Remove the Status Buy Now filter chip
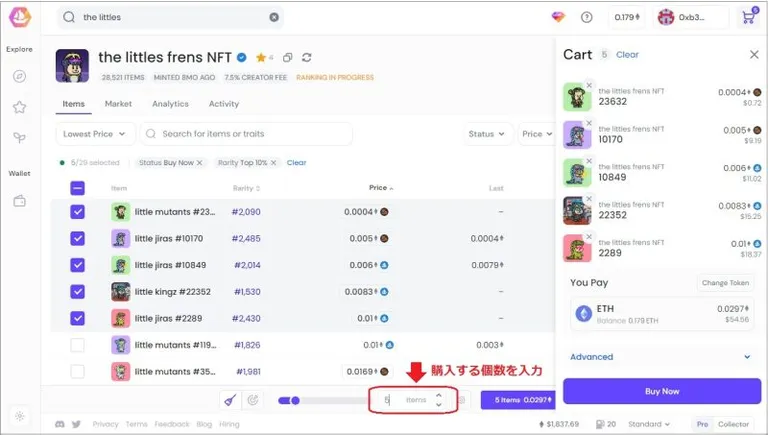This screenshot has height=435, width=768. pyautogui.click(x=199, y=163)
